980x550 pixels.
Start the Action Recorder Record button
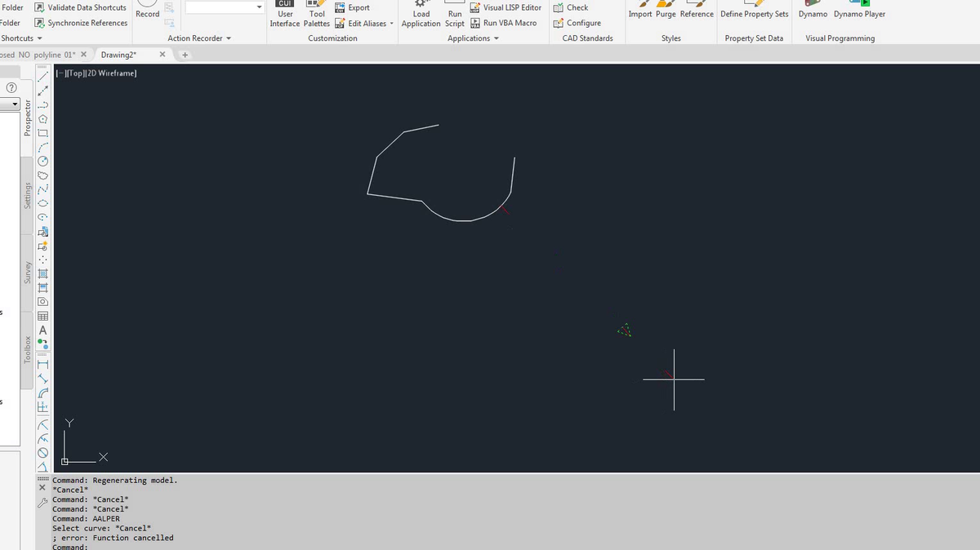pyautogui.click(x=148, y=9)
